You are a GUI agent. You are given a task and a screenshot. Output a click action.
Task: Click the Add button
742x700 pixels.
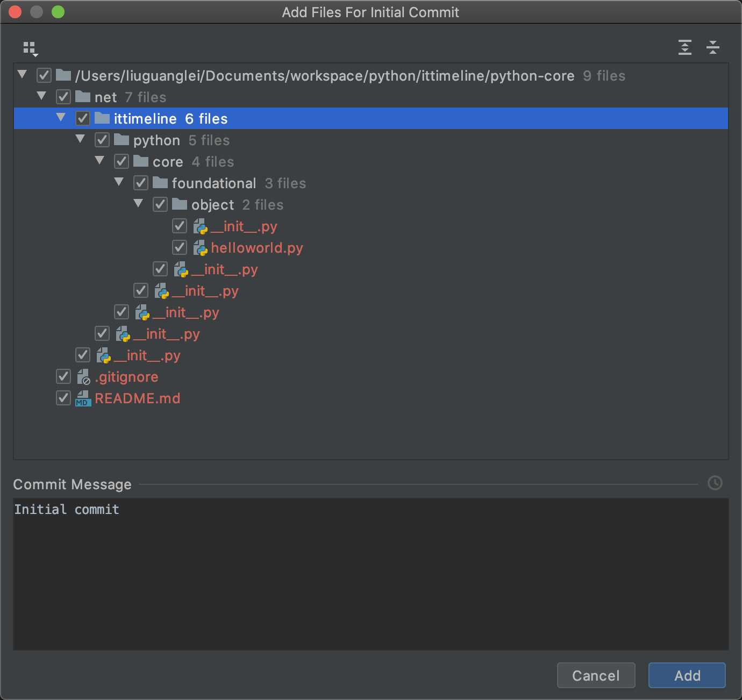(x=687, y=675)
